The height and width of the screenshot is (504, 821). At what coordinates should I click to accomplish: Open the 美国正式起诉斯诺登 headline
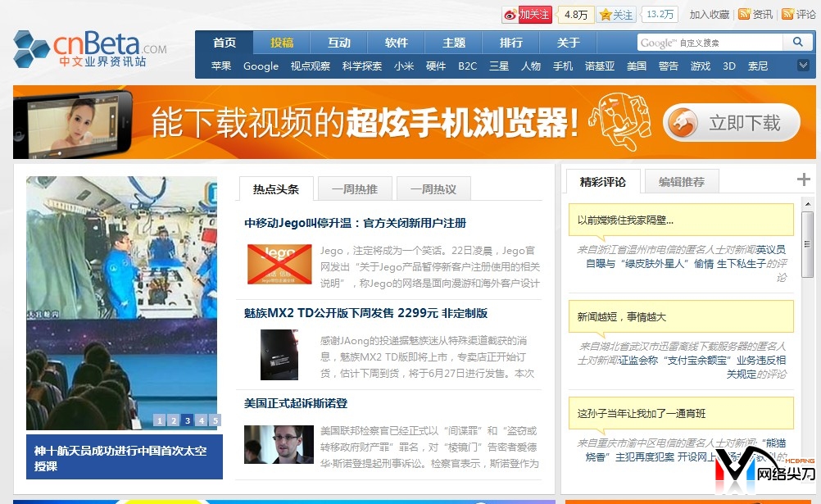296,403
